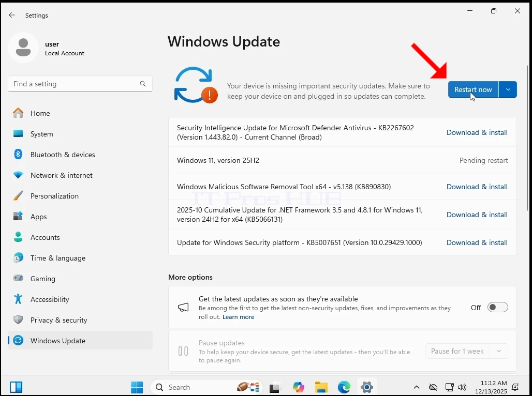532x396 pixels.
Task: Show hidden icons in the system tray
Action: pos(417,387)
